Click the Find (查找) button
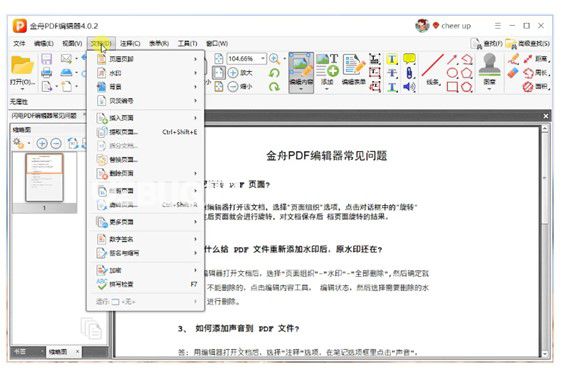This screenshot has width=564, height=368. 487,44
